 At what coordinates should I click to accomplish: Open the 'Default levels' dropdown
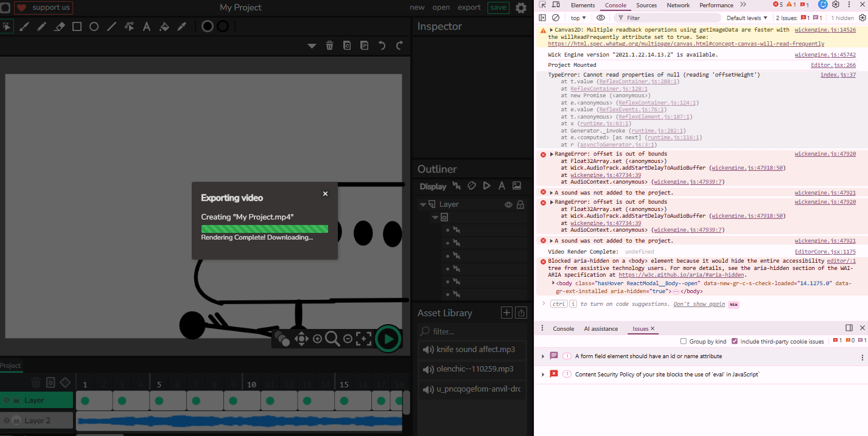747,18
